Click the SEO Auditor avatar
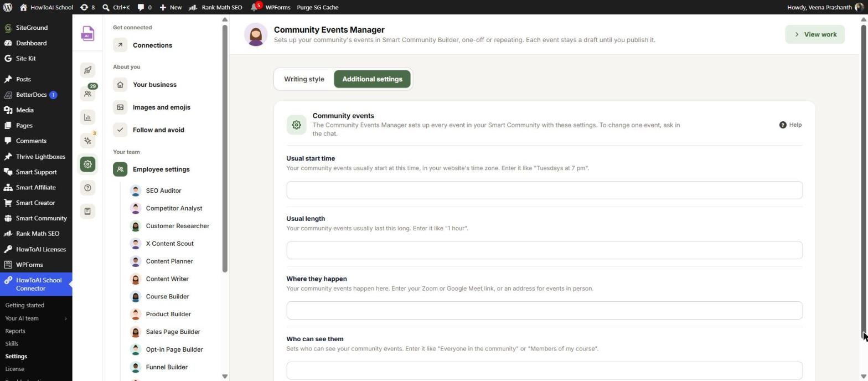868x381 pixels. click(x=136, y=190)
